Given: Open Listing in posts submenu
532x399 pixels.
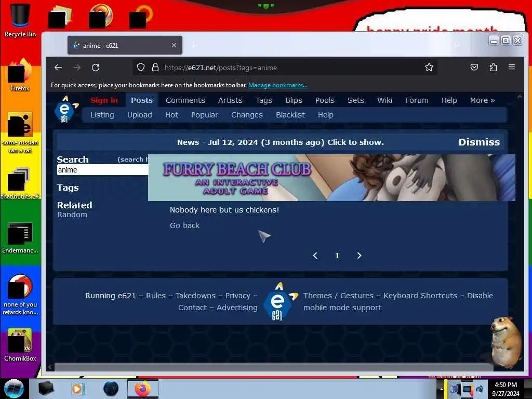Looking at the screenshot, I should [x=102, y=115].
